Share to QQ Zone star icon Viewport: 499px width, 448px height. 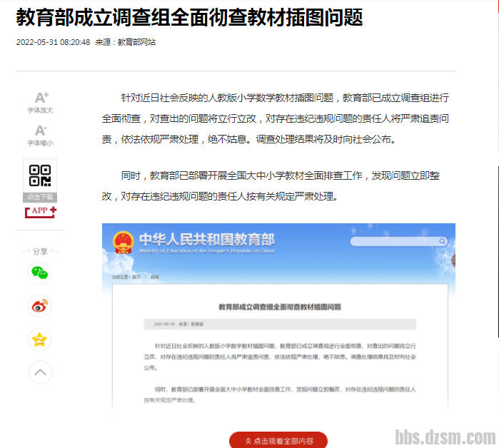pyautogui.click(x=40, y=339)
